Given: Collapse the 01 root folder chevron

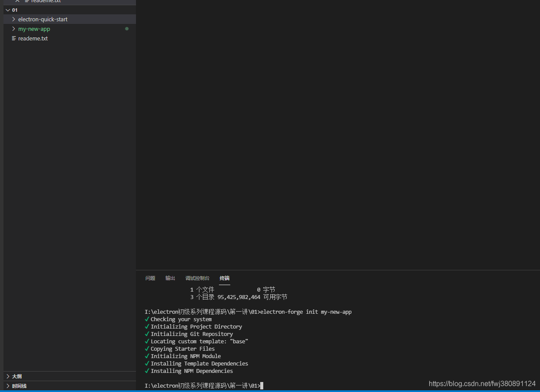Looking at the screenshot, I should (x=8, y=10).
